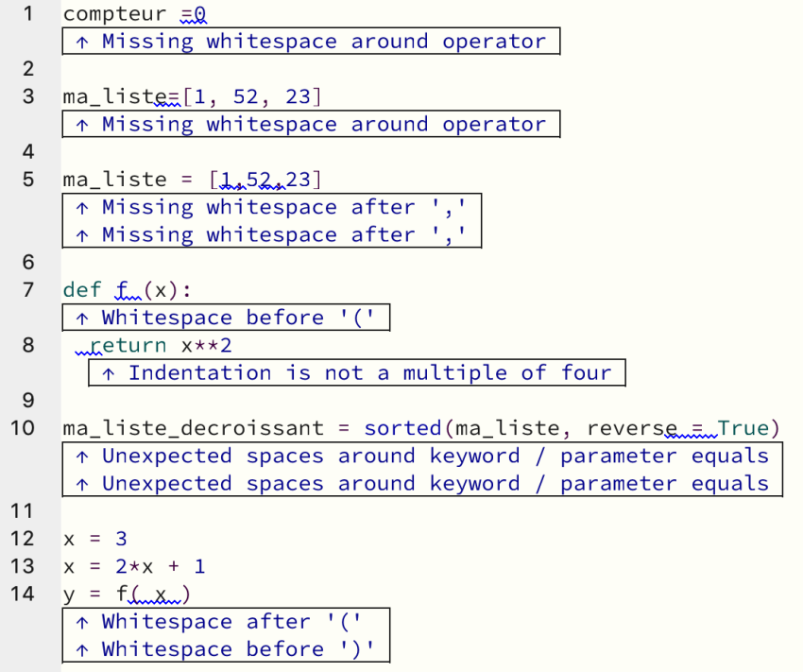
Task: Click line number 12 in the gutter
Action: pos(22,539)
